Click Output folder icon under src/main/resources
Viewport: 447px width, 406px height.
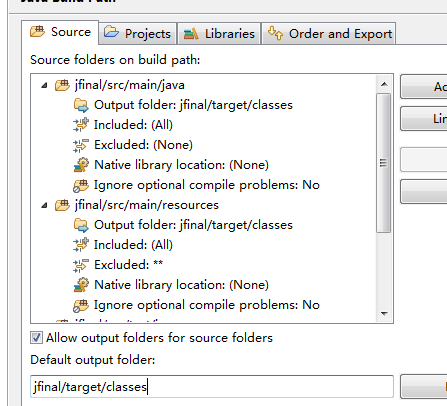[x=81, y=225]
